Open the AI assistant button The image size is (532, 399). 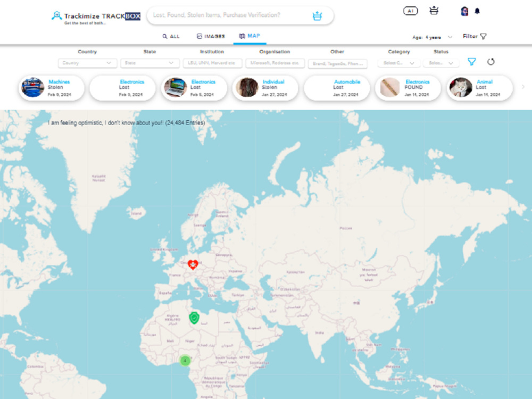click(x=411, y=11)
